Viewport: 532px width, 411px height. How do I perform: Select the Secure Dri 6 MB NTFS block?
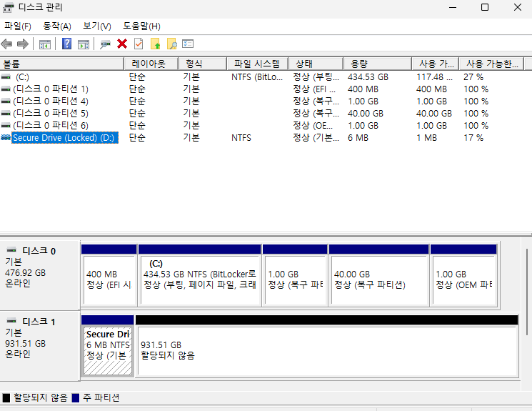pos(108,346)
